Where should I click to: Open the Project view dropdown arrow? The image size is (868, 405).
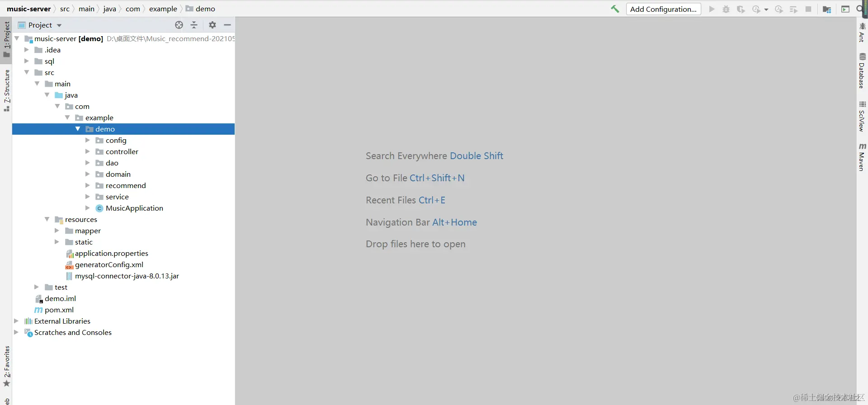pos(59,25)
